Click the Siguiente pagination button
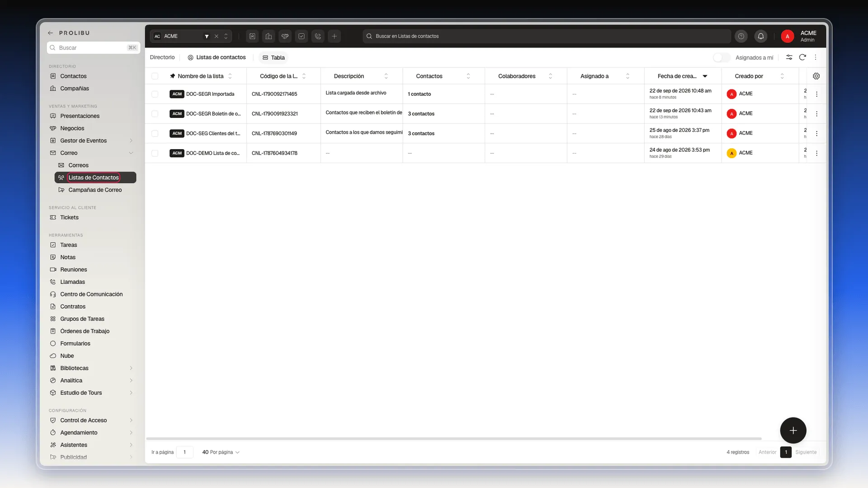This screenshot has height=488, width=868. click(806, 452)
